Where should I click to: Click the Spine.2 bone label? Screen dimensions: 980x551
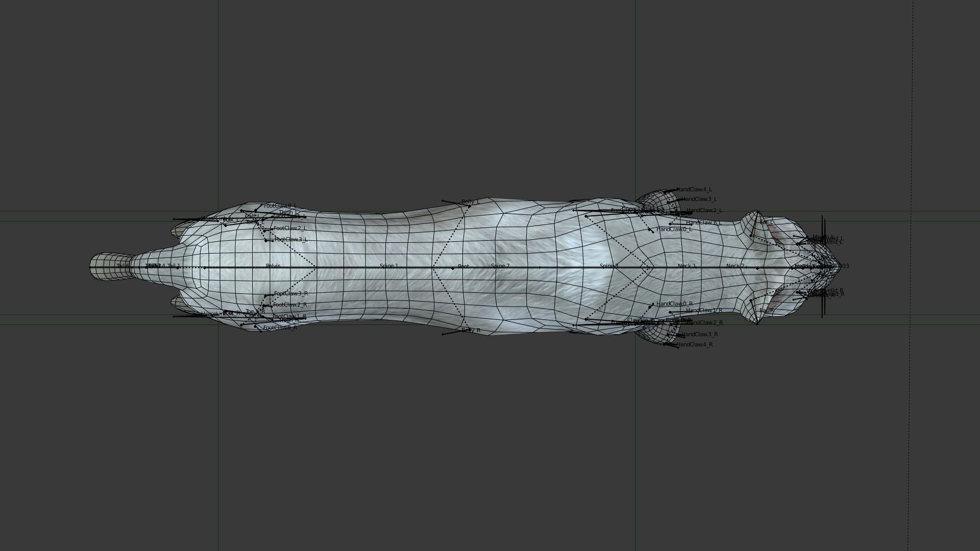[500, 266]
